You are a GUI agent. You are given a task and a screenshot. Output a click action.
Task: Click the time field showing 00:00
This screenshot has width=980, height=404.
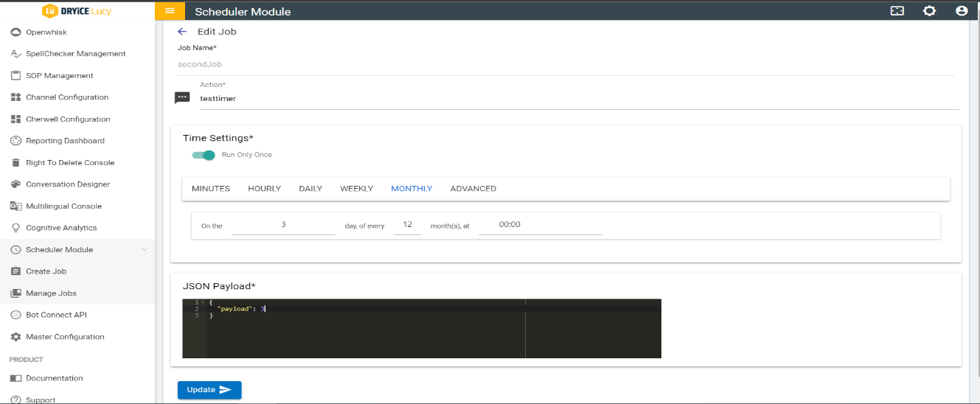541,224
